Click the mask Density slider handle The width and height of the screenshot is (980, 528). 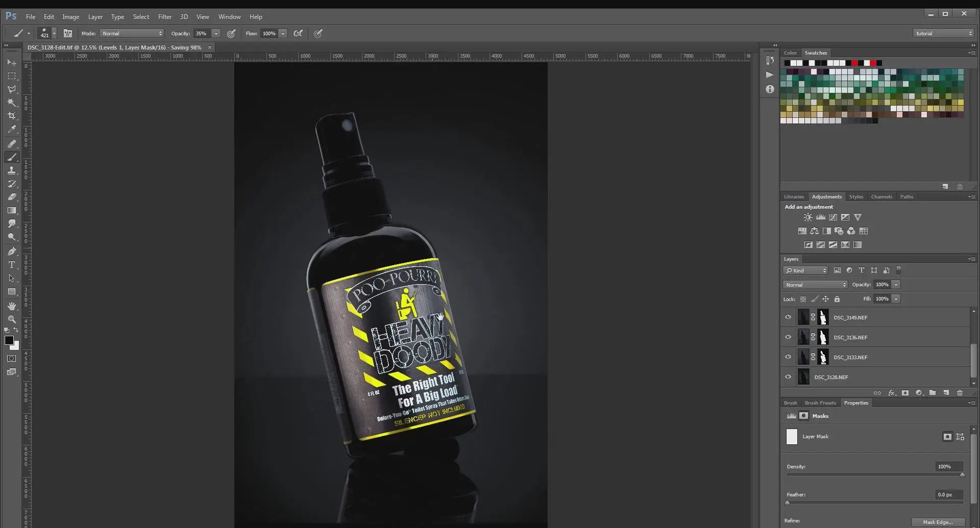pos(962,474)
